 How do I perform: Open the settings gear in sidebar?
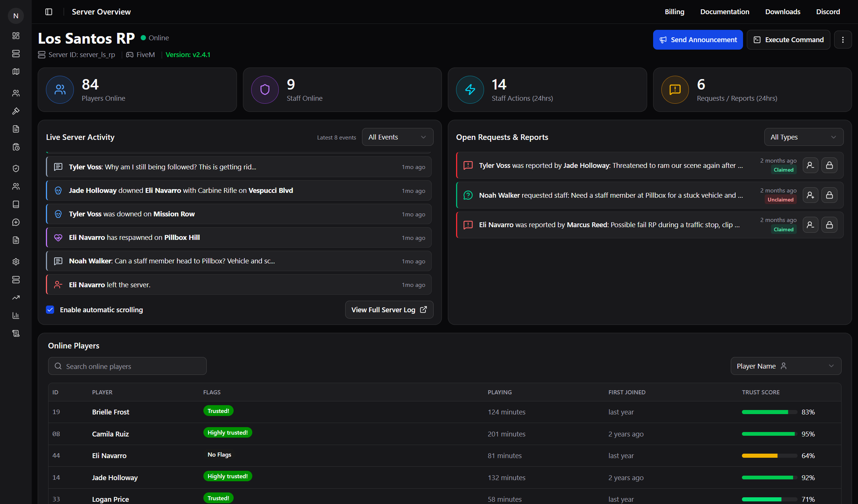point(16,262)
